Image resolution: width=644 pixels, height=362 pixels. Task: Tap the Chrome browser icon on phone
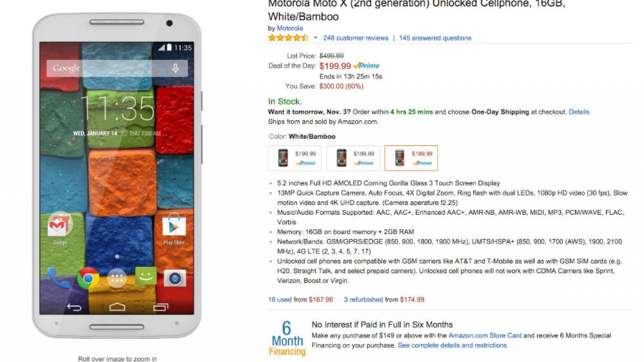(88, 278)
